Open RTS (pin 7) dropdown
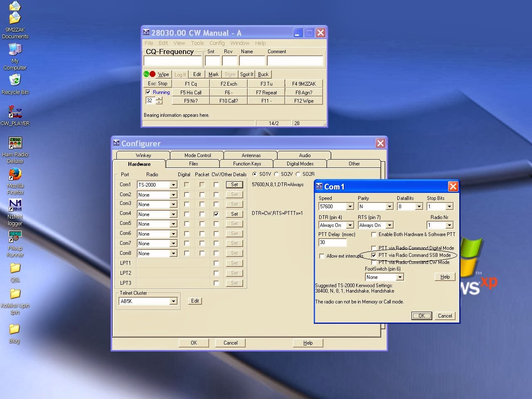 389,225
